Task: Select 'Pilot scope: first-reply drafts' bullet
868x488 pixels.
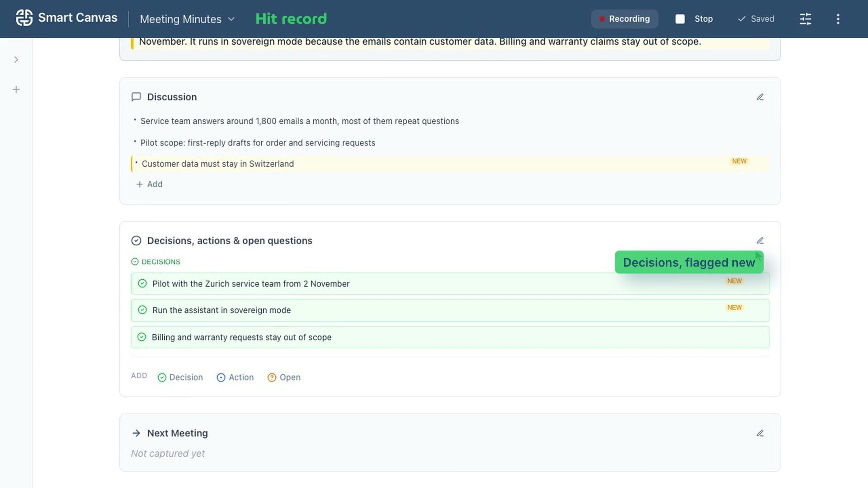Action: pos(258,143)
